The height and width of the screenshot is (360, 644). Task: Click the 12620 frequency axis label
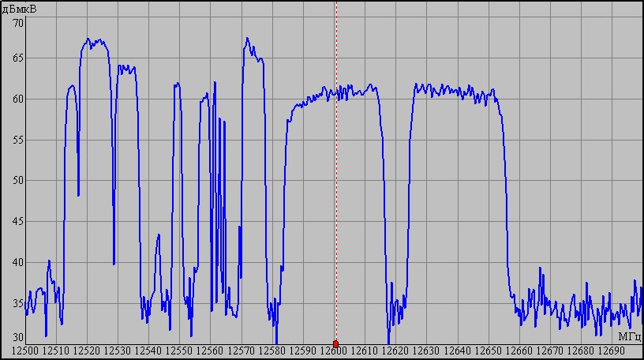(x=395, y=351)
